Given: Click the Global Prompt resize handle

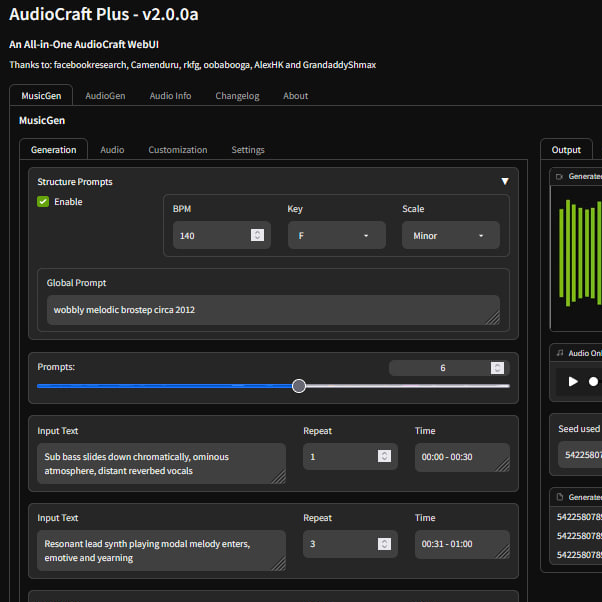Looking at the screenshot, I should [493, 318].
